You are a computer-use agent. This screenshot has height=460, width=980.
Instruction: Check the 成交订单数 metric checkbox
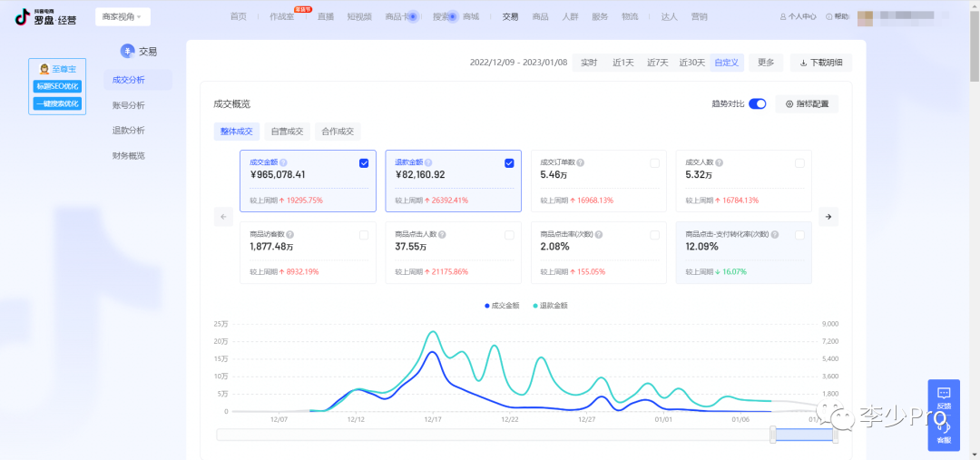tap(654, 163)
